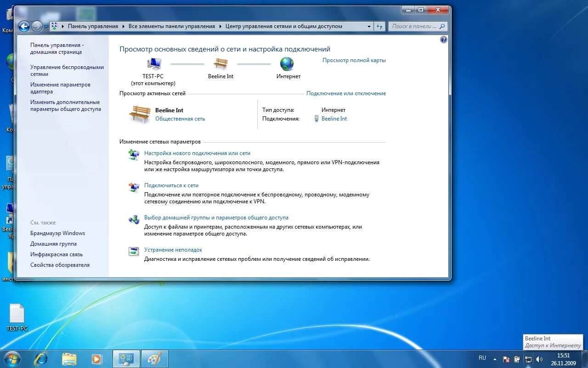Open TEST-PC file on desktop
This screenshot has height=368, width=588.
pyautogui.click(x=17, y=317)
